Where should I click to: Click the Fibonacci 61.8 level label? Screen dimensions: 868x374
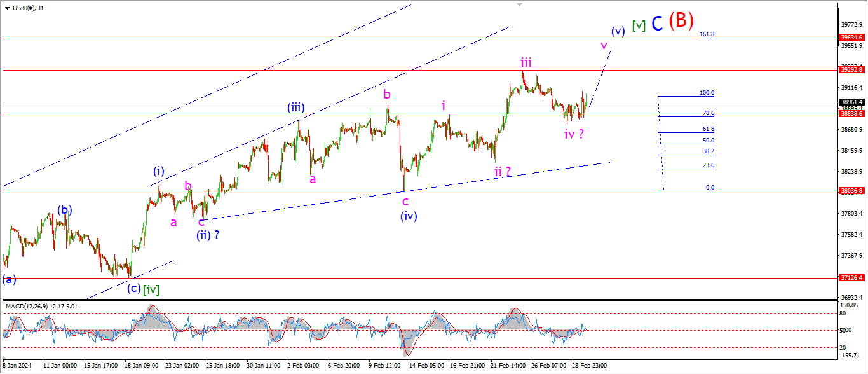point(708,129)
